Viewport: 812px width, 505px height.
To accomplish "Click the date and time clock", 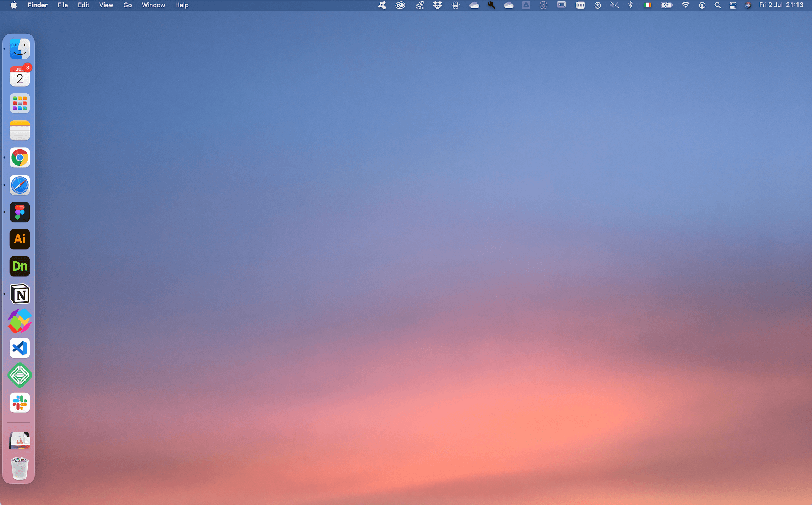I will pyautogui.click(x=781, y=5).
